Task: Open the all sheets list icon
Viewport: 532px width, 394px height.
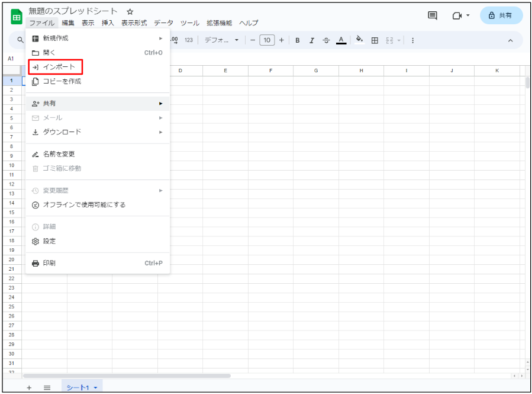Action: [x=47, y=387]
